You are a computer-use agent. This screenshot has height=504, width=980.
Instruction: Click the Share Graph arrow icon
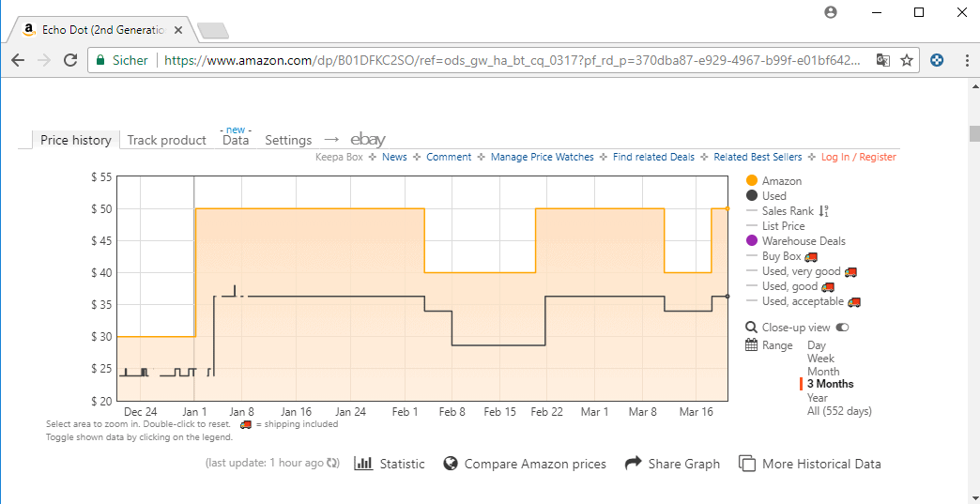point(634,464)
